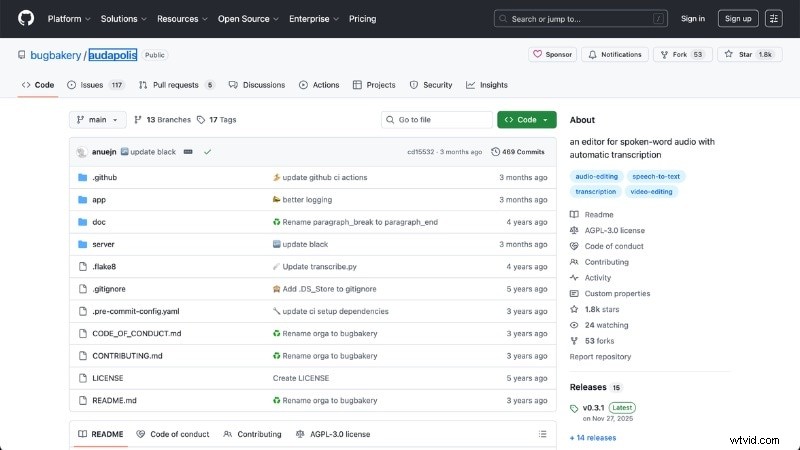Viewport: 800px width, 450px height.
Task: Click the Sponsor heart button
Action: [551, 54]
